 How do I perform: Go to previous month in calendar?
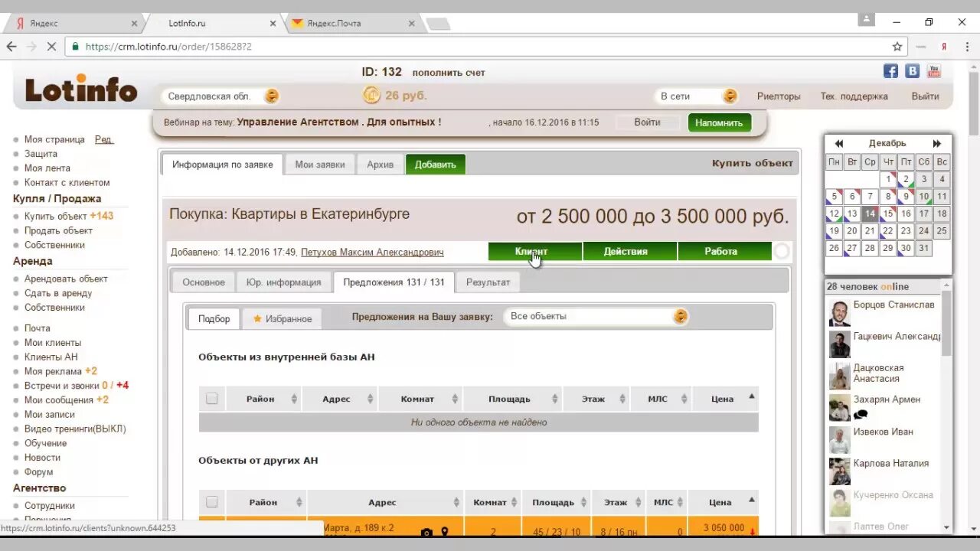pos(839,143)
